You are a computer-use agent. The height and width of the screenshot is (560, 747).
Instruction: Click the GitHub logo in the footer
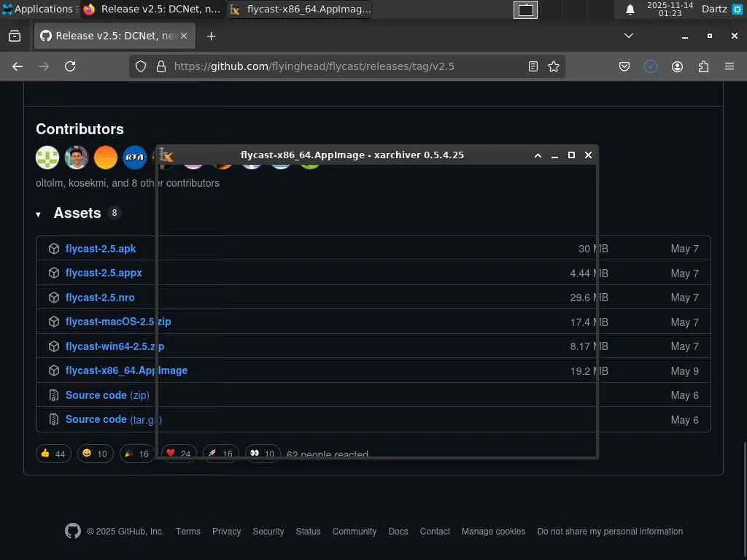(73, 531)
